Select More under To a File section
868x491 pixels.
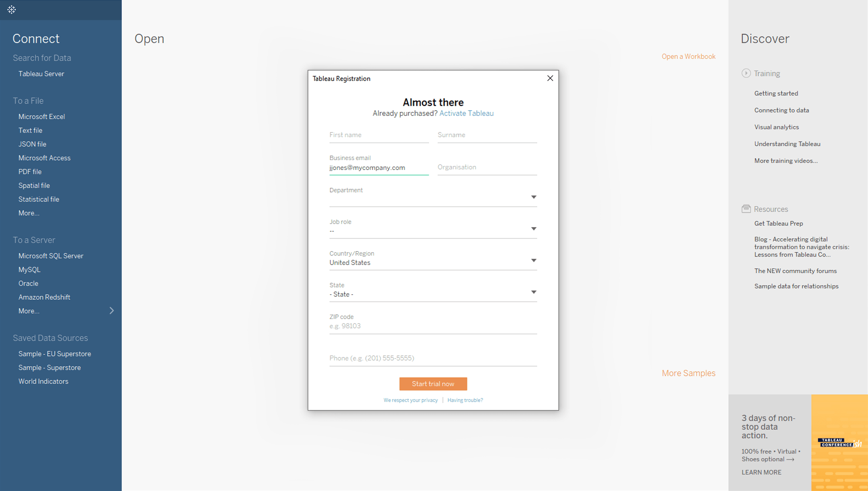click(x=28, y=213)
